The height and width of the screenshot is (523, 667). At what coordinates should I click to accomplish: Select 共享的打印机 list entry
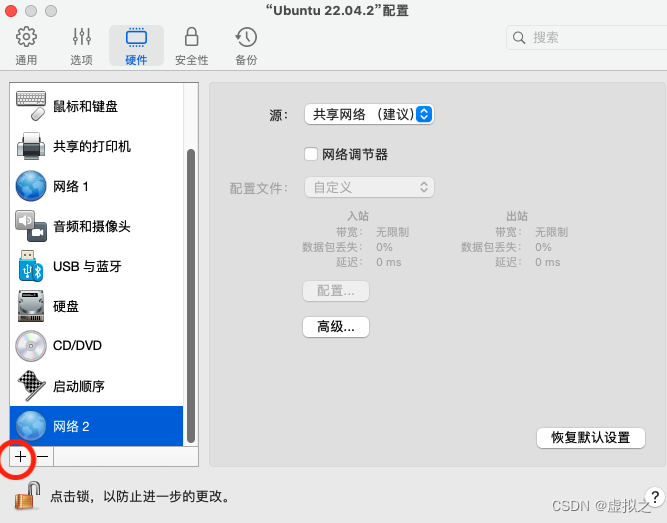coord(92,146)
